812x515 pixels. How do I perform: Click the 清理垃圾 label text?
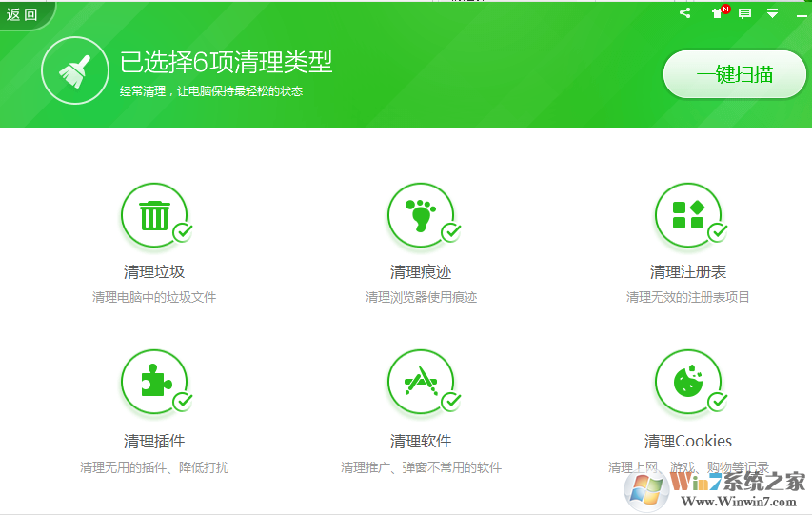click(154, 272)
